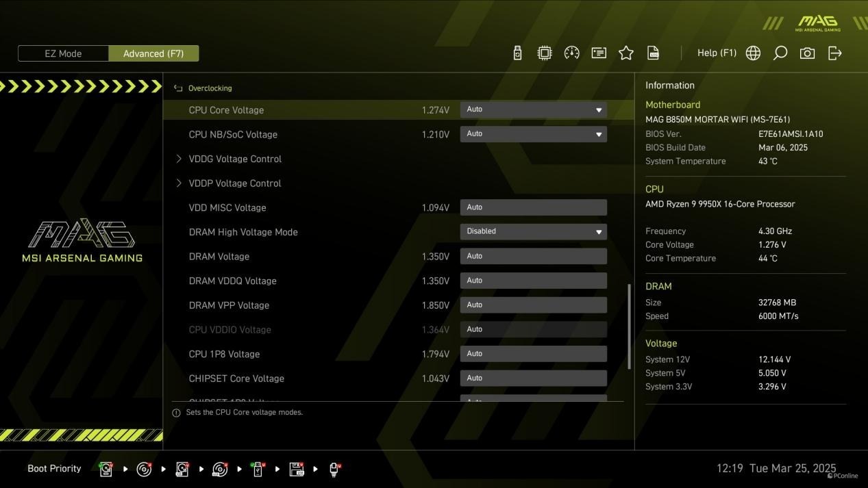The image size is (868, 488).
Task: Select the DRAM Voltage label
Action: tap(219, 257)
